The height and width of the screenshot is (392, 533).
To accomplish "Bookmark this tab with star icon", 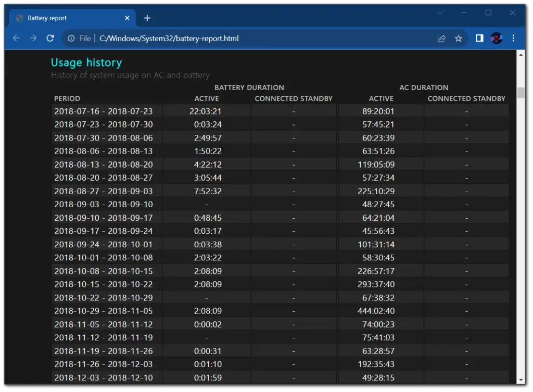I will [x=458, y=39].
